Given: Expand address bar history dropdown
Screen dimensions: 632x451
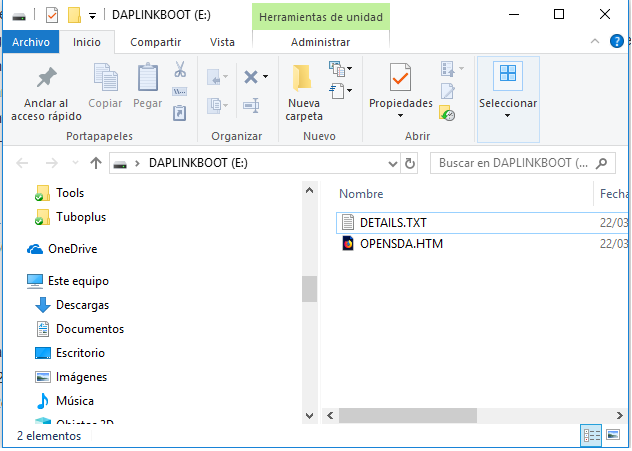Looking at the screenshot, I should click(393, 164).
